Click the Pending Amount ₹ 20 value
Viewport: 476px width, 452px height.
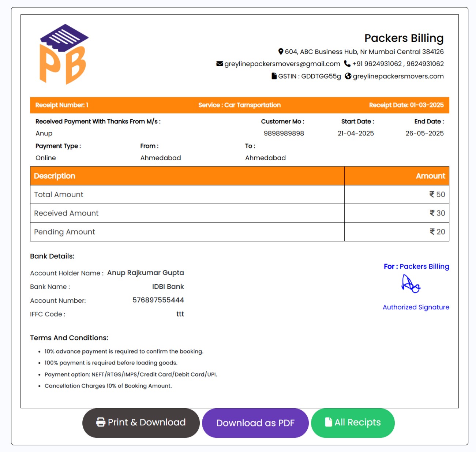(437, 232)
